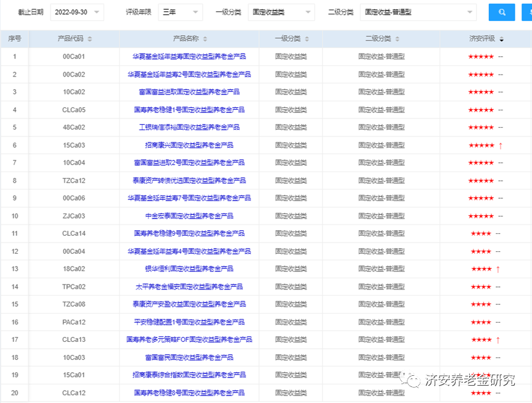Sort by 产品名称 column sort arrows
The width and height of the screenshot is (532, 403).
(205, 39)
